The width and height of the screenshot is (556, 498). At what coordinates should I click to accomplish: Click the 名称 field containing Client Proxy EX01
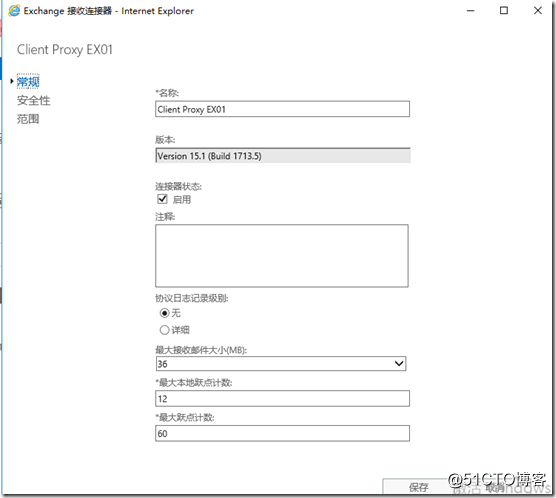[282, 109]
